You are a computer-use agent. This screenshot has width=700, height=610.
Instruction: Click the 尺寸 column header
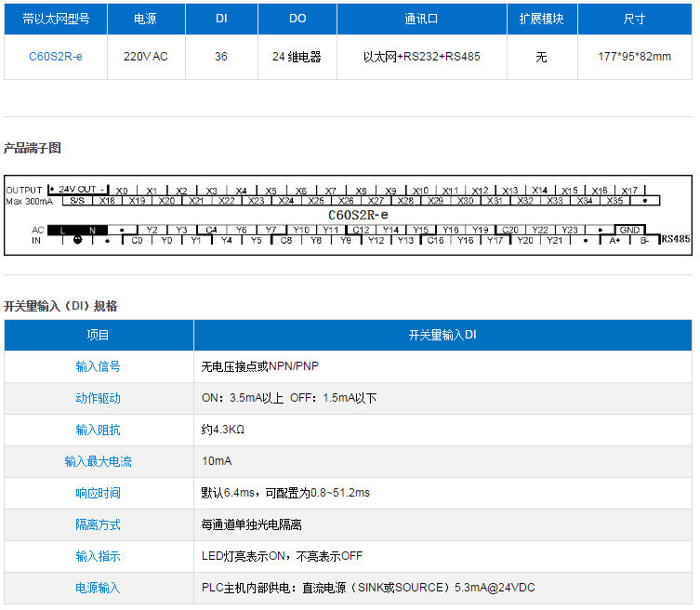(x=634, y=19)
